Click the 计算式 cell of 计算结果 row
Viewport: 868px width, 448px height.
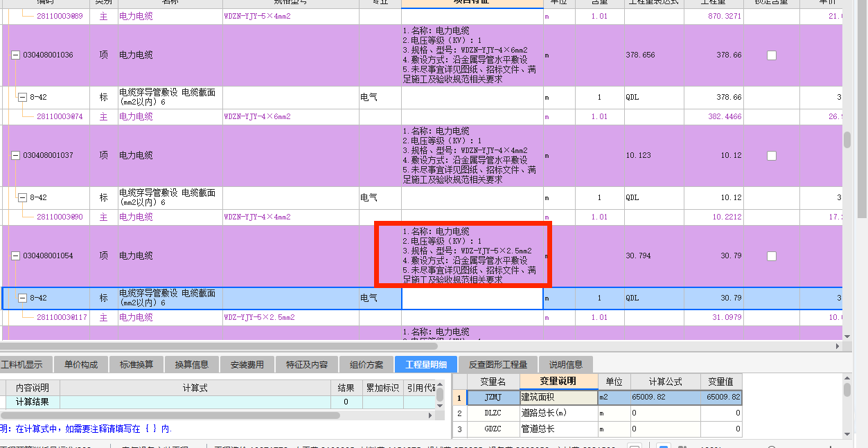tap(195, 402)
